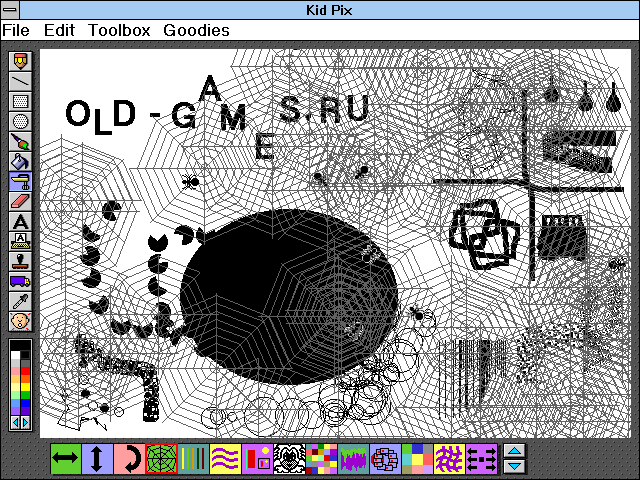Choose the purple maze on yellow option
Screen dimensions: 640x480
coord(449,459)
